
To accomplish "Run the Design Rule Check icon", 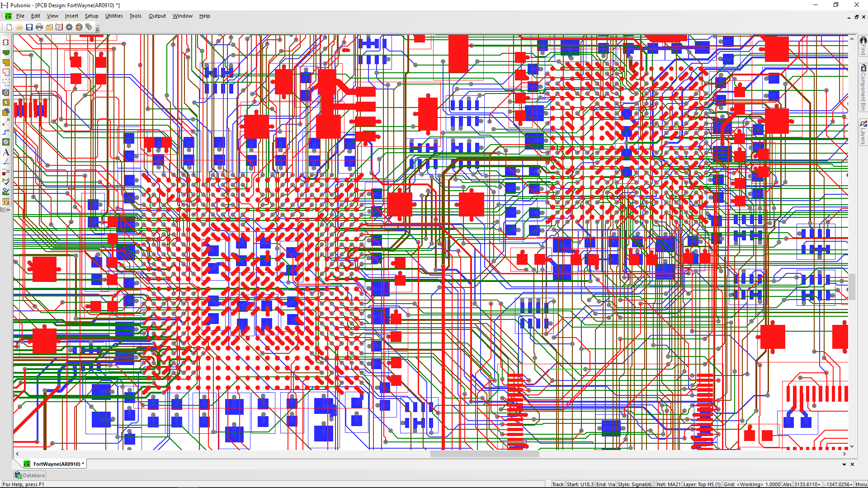I will (6, 192).
